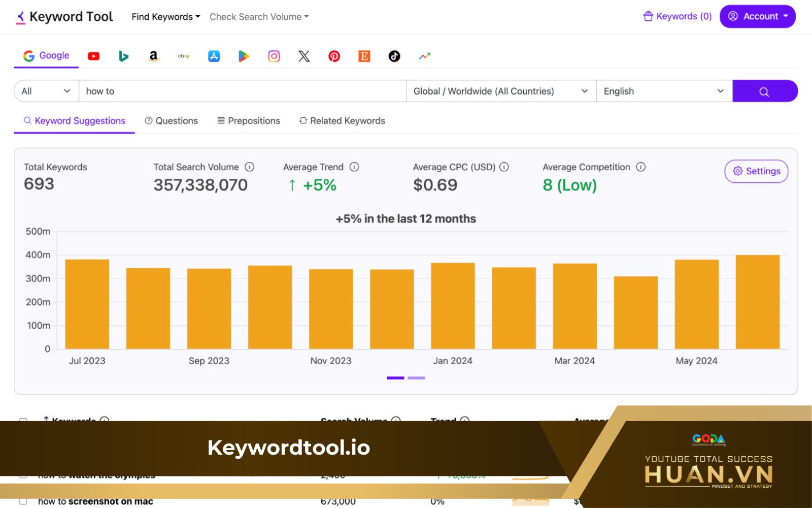Open the Google Trends source icon

pyautogui.click(x=424, y=56)
